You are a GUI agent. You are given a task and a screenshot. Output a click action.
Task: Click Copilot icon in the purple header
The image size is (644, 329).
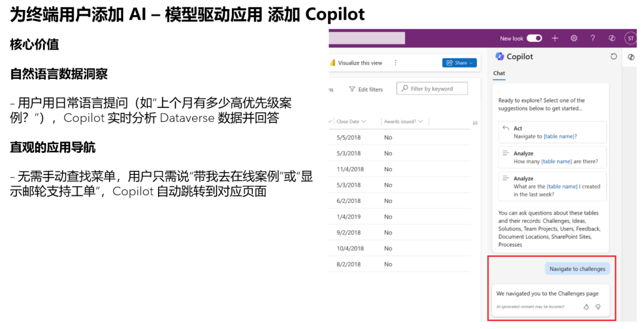tap(612, 38)
